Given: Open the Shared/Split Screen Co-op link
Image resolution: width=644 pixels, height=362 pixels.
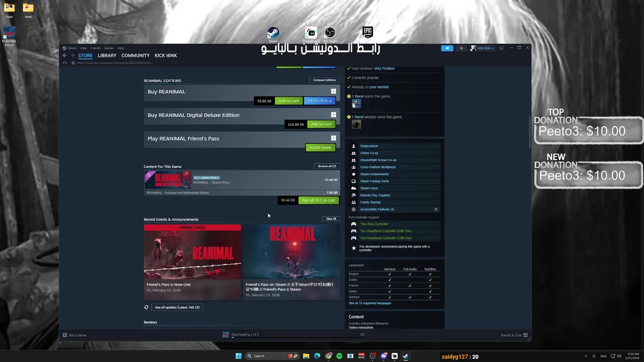Looking at the screenshot, I should pyautogui.click(x=378, y=160).
